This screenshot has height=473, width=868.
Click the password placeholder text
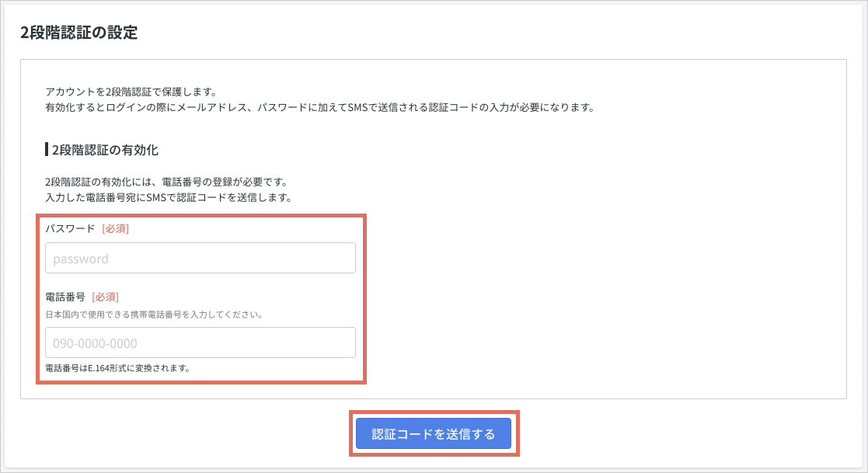click(80, 257)
